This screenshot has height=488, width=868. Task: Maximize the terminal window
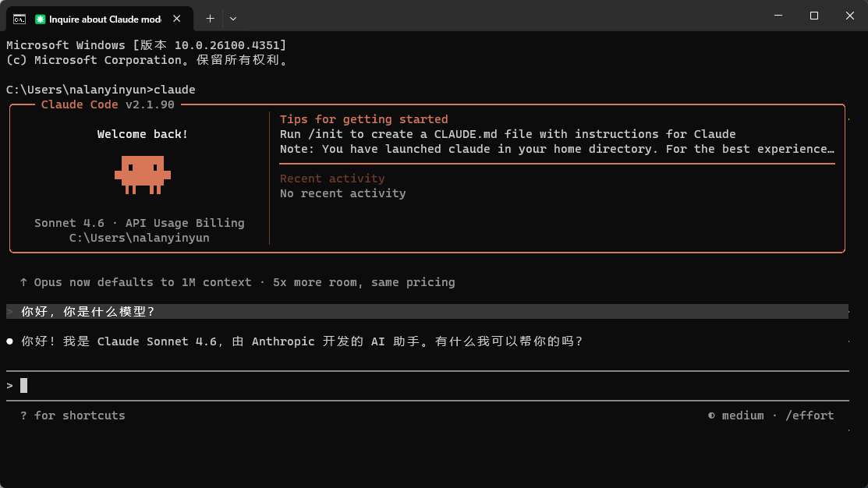(813, 16)
